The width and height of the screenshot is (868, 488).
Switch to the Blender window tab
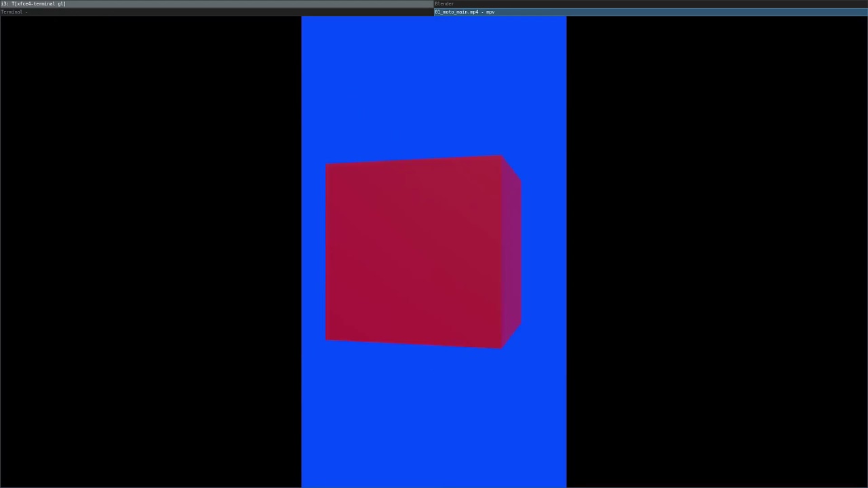[x=651, y=3]
